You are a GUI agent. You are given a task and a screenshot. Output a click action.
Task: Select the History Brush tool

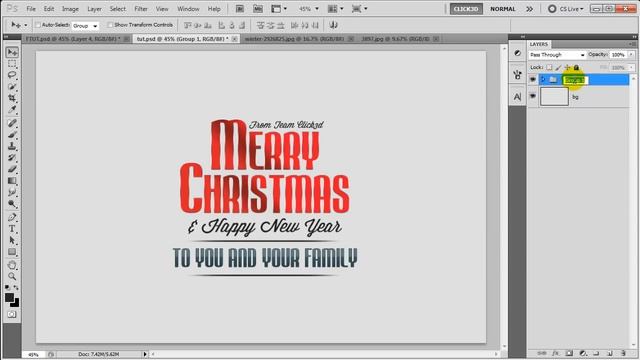click(x=12, y=157)
